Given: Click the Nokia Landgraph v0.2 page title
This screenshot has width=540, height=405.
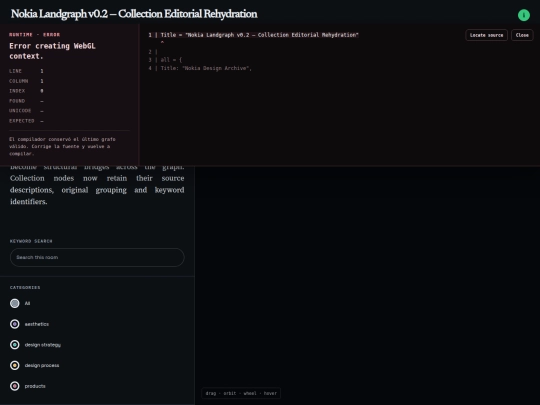Looking at the screenshot, I should 134,14.
